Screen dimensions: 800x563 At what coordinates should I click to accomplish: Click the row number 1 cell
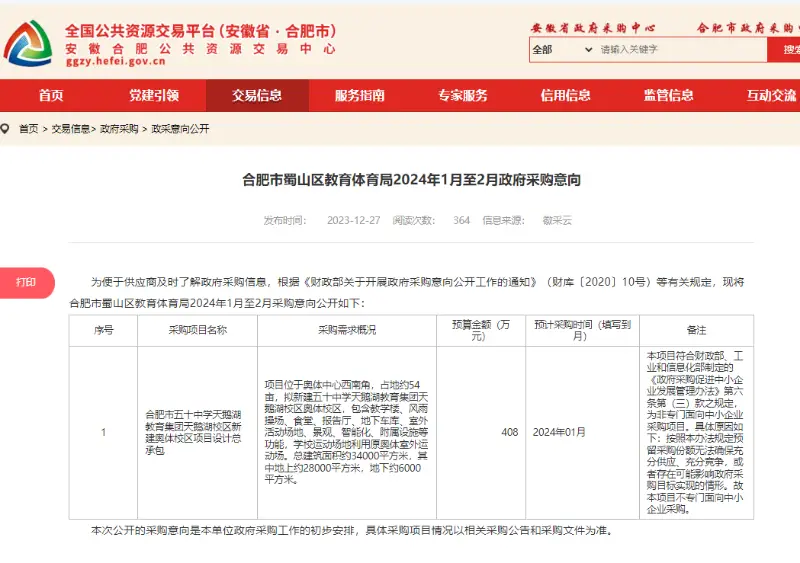click(104, 432)
